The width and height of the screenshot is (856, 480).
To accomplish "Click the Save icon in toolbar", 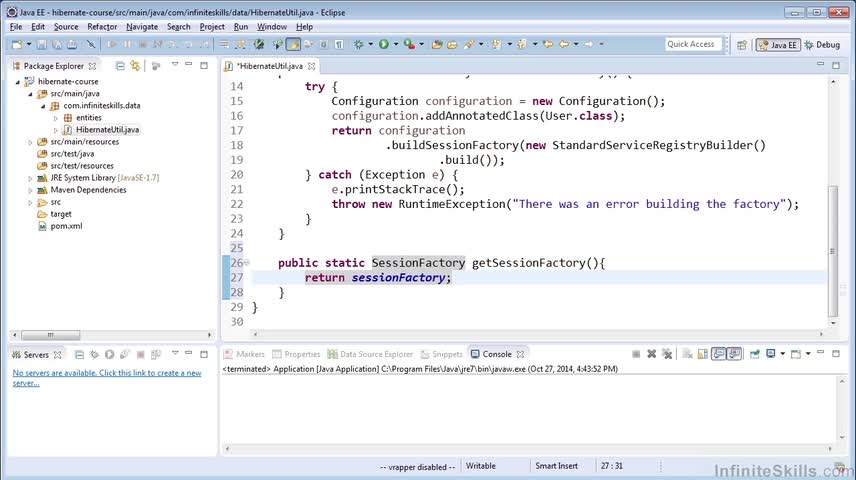I will 42,44.
